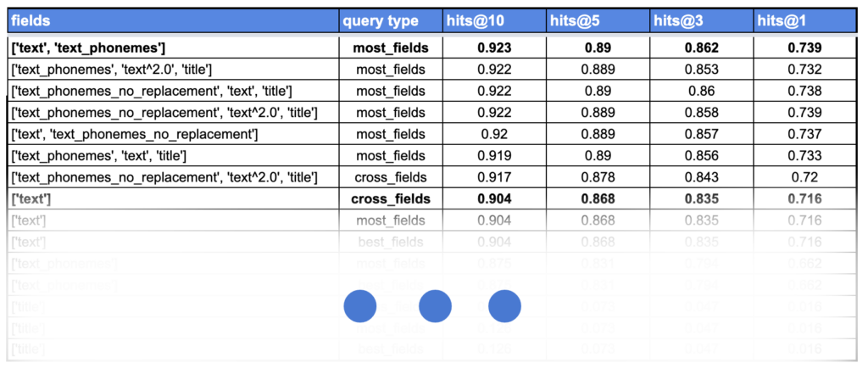Image resolution: width=868 pixels, height=374 pixels.
Task: Click the ['text_phonemes', 'text', 'title'] fields cell
Action: (98, 156)
